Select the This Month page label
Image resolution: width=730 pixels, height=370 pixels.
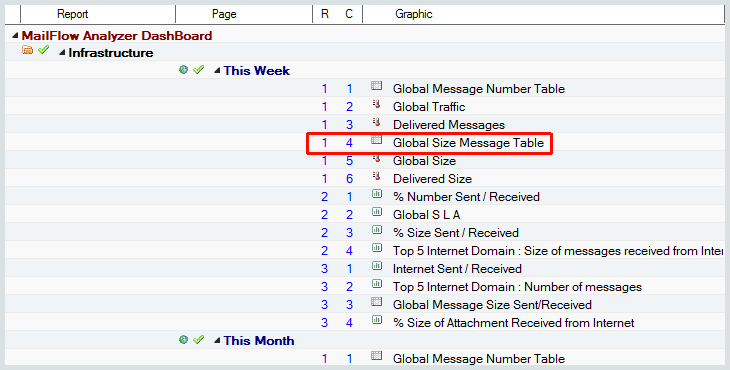(259, 341)
